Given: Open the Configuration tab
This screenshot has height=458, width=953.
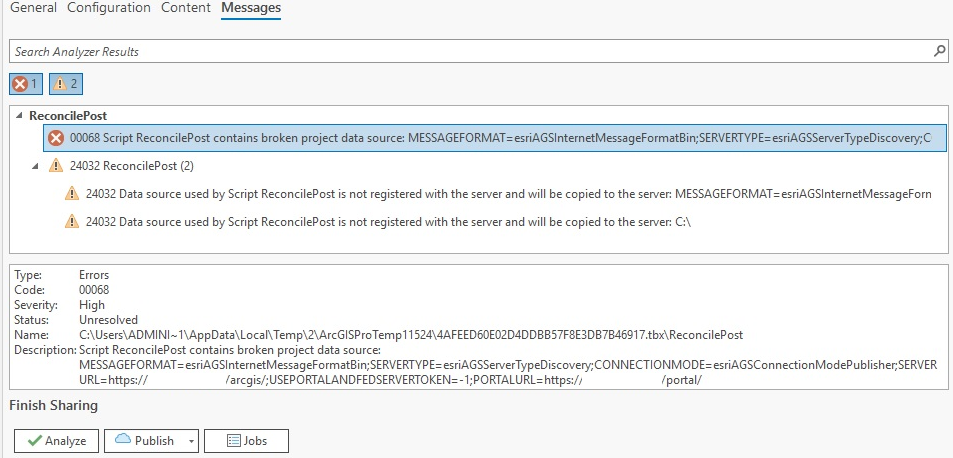Looking at the screenshot, I should tap(109, 9).
